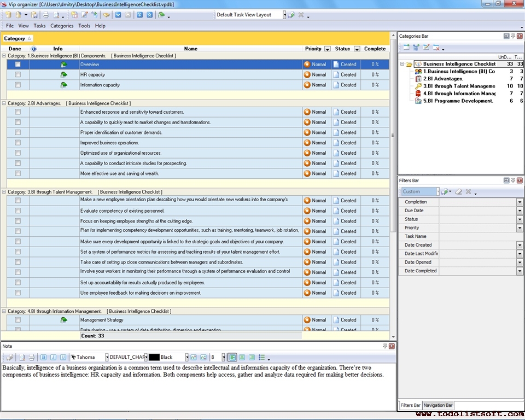Image resolution: width=525 pixels, height=420 pixels.
Task: Click the Name column header
Action: click(x=190, y=49)
